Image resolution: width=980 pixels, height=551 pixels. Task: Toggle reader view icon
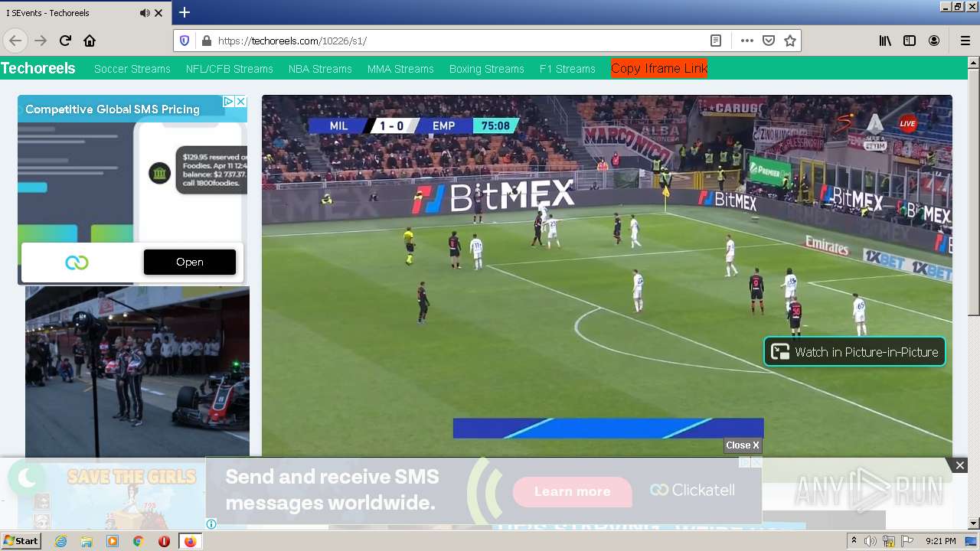tap(716, 41)
